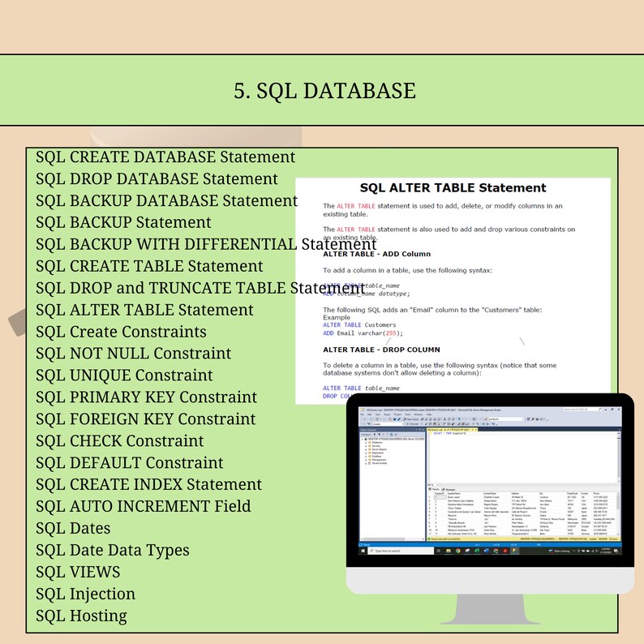Click 'SQL NOT NULL Constraint' in the list
Screen dimensions: 644x644
pos(134,353)
